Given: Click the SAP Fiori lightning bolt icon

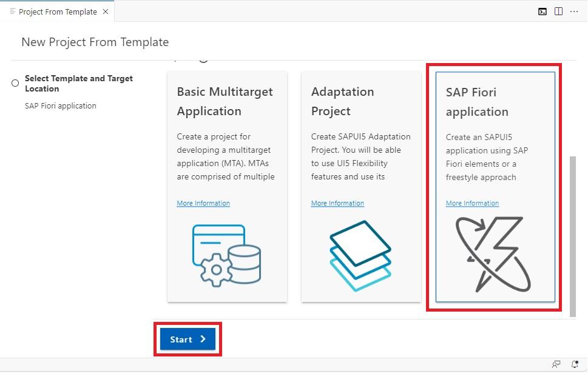Looking at the screenshot, I should tap(493, 254).
